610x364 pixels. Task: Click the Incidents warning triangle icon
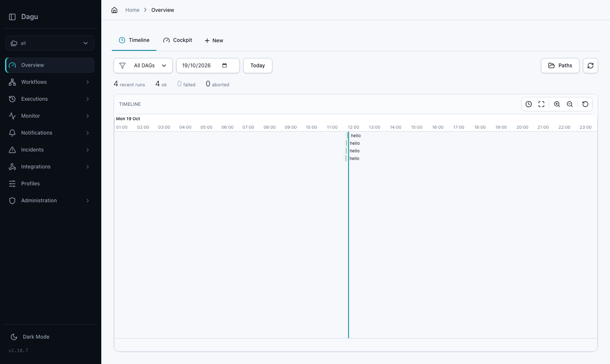pyautogui.click(x=12, y=150)
